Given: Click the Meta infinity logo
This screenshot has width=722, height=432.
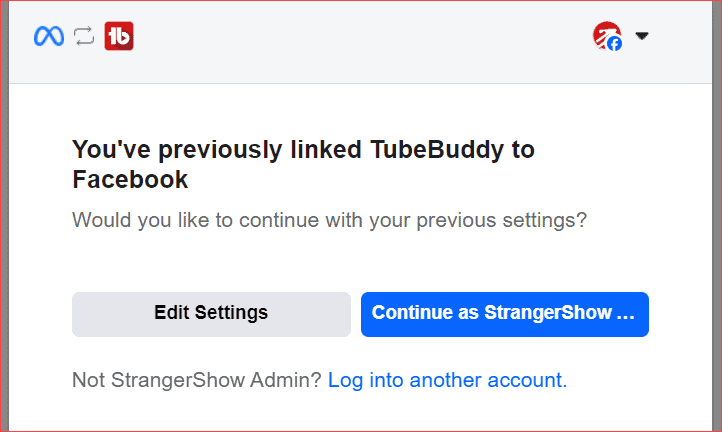Looking at the screenshot, I should click(x=49, y=36).
